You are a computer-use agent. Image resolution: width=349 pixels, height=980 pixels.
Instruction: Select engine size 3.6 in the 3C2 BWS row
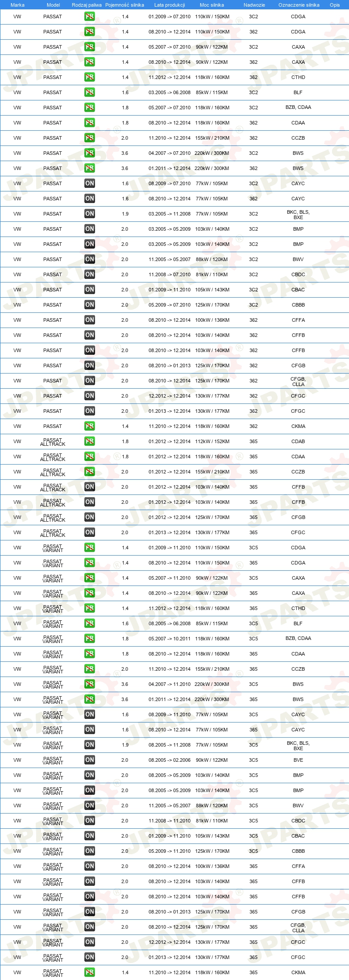point(125,153)
